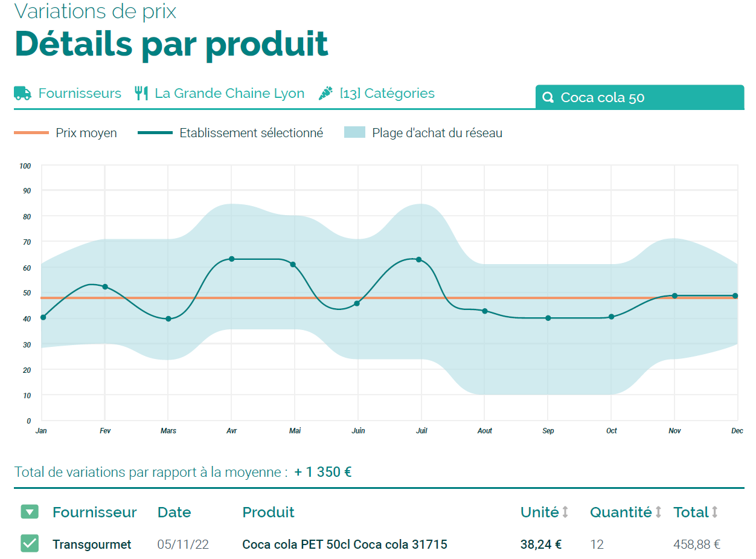
Task: Click the carrot Catégories icon
Action: pos(325,94)
